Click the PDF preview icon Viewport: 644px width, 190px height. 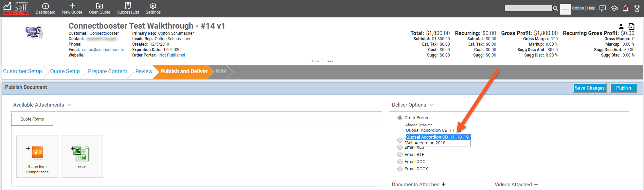click(631, 27)
